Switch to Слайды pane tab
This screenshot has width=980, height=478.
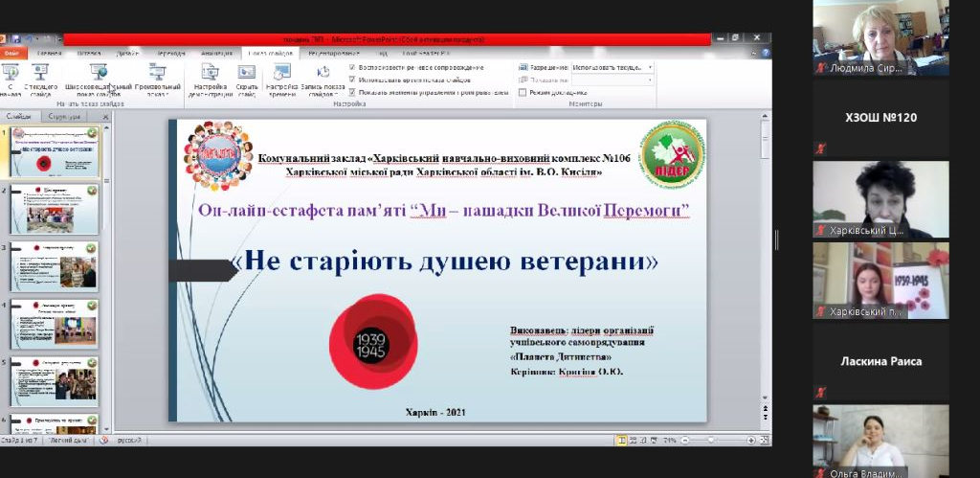19,116
